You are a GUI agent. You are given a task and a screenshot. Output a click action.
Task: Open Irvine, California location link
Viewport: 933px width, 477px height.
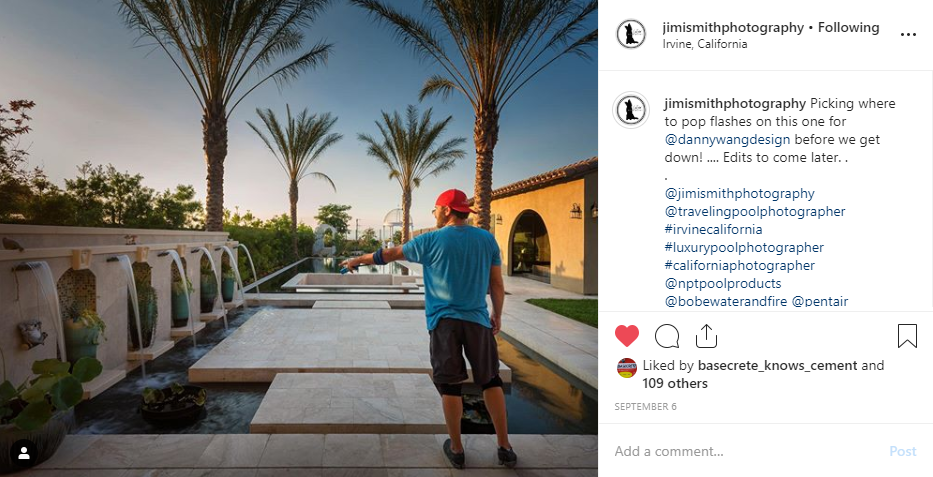click(x=705, y=44)
